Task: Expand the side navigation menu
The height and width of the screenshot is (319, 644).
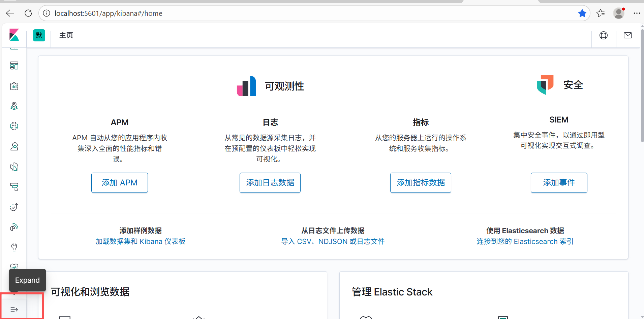Action: coord(14,310)
